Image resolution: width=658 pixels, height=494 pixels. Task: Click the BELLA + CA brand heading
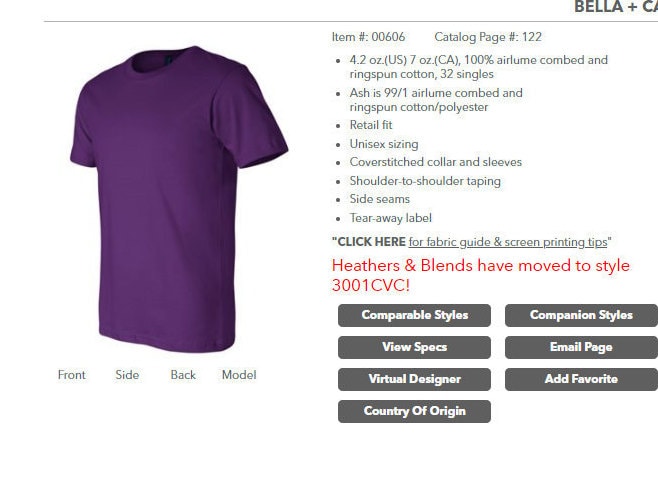click(616, 7)
